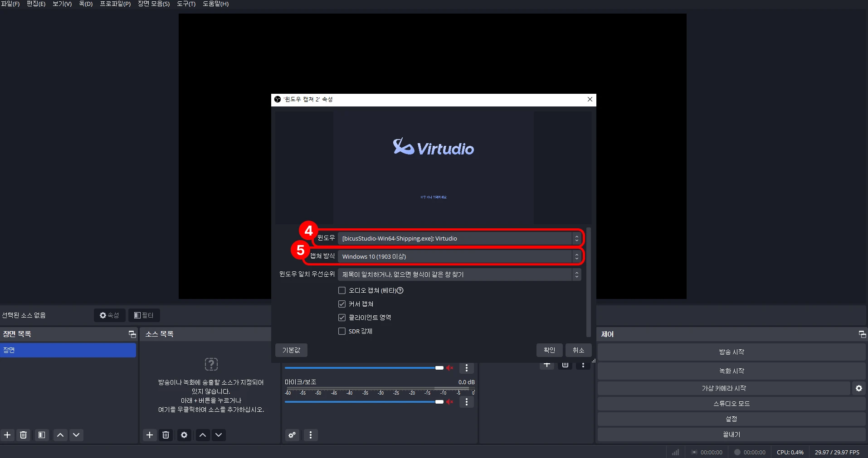Adjust 마이크/보조 volume slider

364,402
